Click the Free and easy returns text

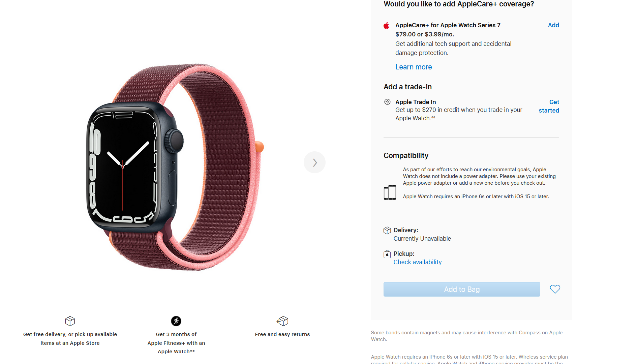tap(282, 334)
